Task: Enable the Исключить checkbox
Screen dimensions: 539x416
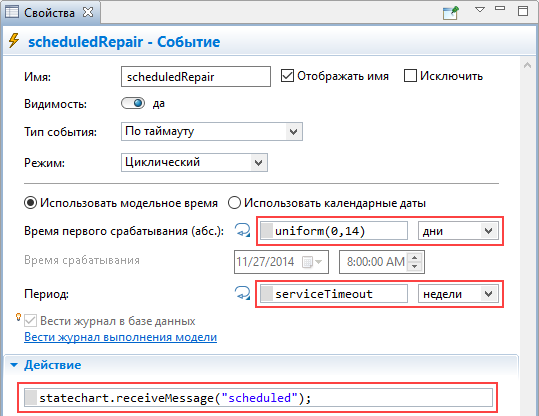Action: pyautogui.click(x=410, y=76)
